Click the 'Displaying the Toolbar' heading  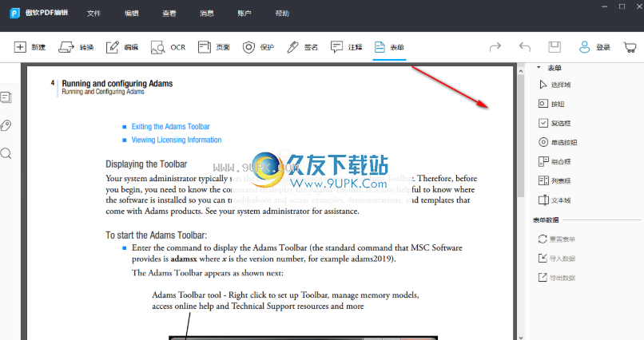click(x=146, y=164)
